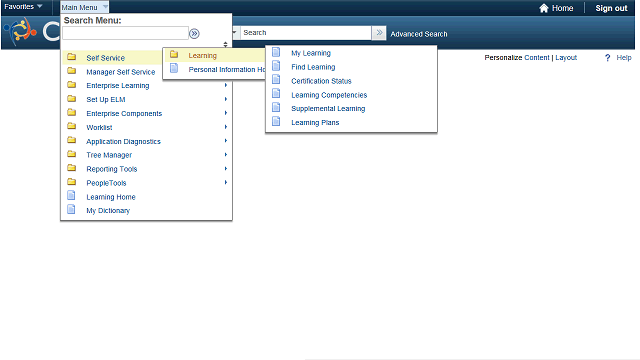Open Learning Home menu entry

click(x=111, y=197)
